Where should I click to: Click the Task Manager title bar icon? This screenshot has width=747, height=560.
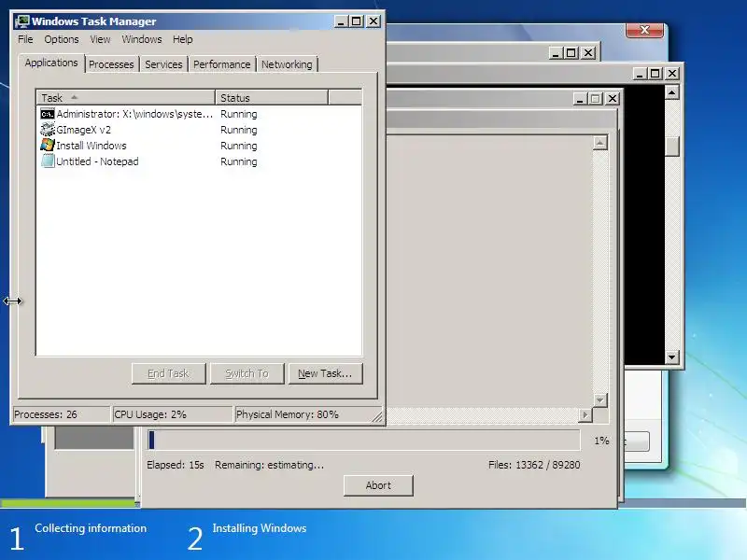point(21,21)
